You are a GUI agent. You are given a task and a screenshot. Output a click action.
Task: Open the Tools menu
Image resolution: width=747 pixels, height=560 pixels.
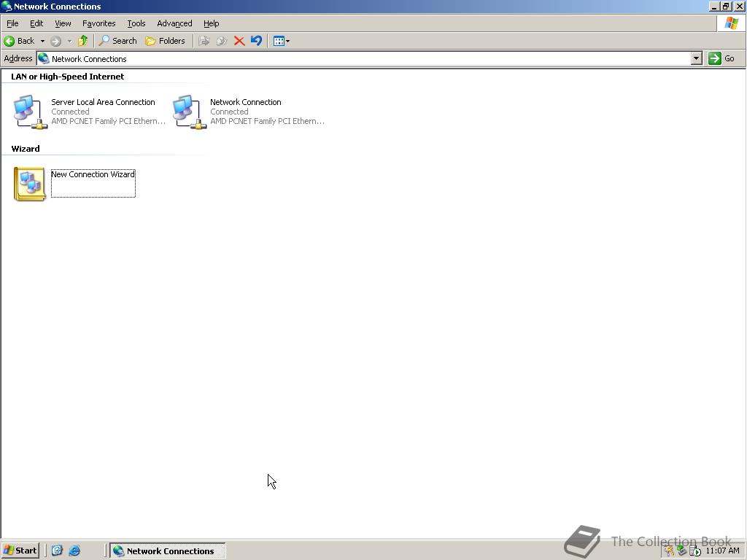pos(136,23)
